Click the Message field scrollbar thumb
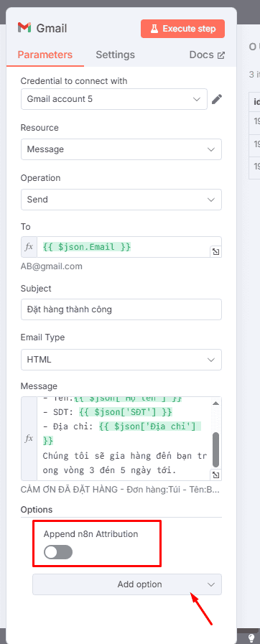This screenshot has width=260, height=644. coord(215,449)
